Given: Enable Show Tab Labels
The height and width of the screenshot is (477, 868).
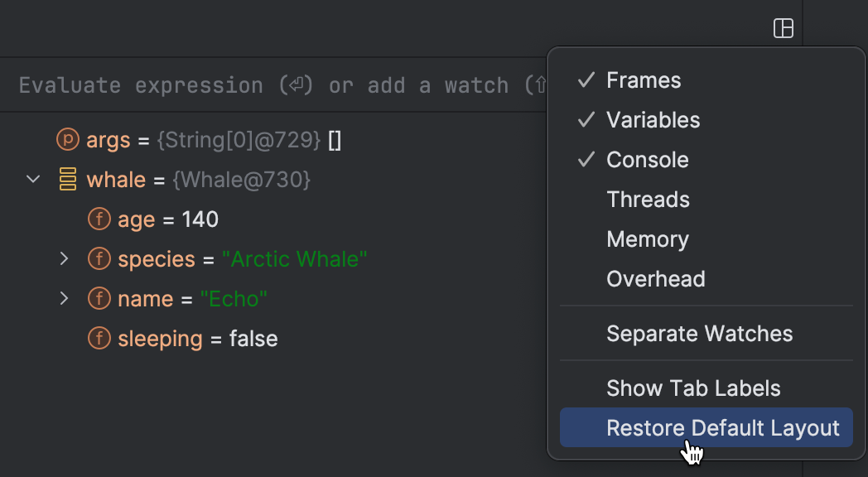Looking at the screenshot, I should point(693,388).
